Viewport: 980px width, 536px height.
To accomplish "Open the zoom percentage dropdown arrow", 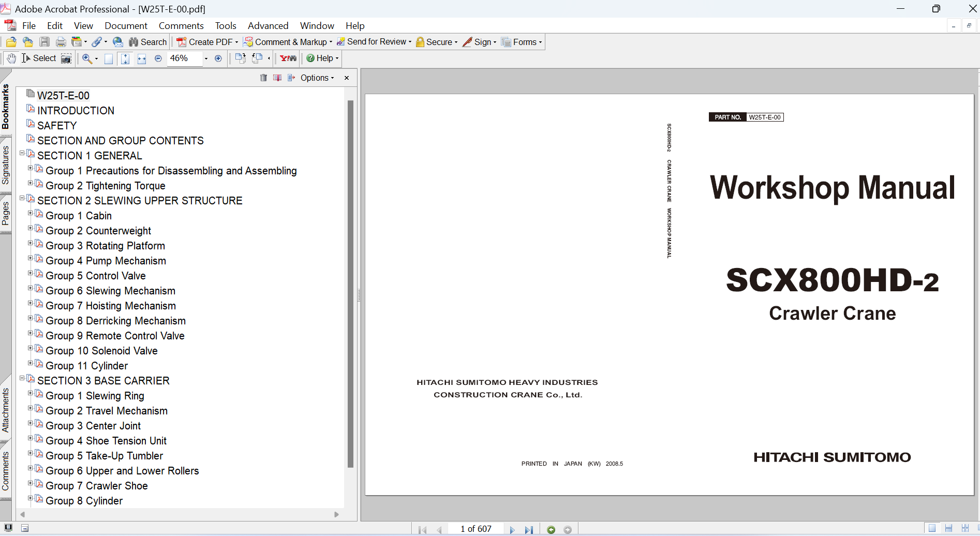I will click(206, 58).
